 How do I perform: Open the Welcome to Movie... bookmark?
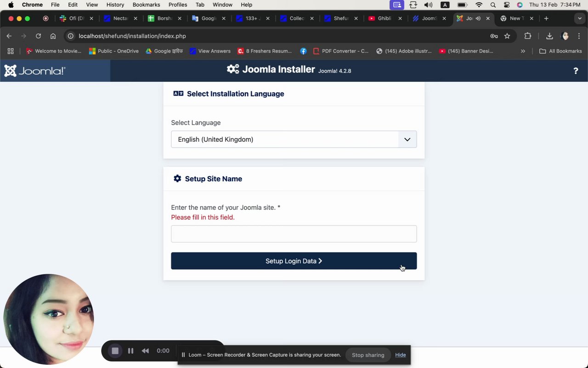[x=54, y=51]
